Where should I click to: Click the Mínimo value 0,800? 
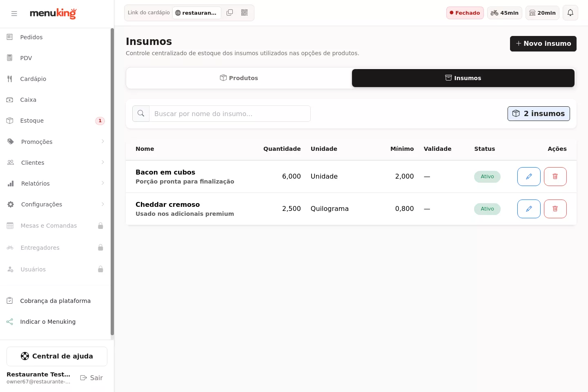[x=404, y=208]
